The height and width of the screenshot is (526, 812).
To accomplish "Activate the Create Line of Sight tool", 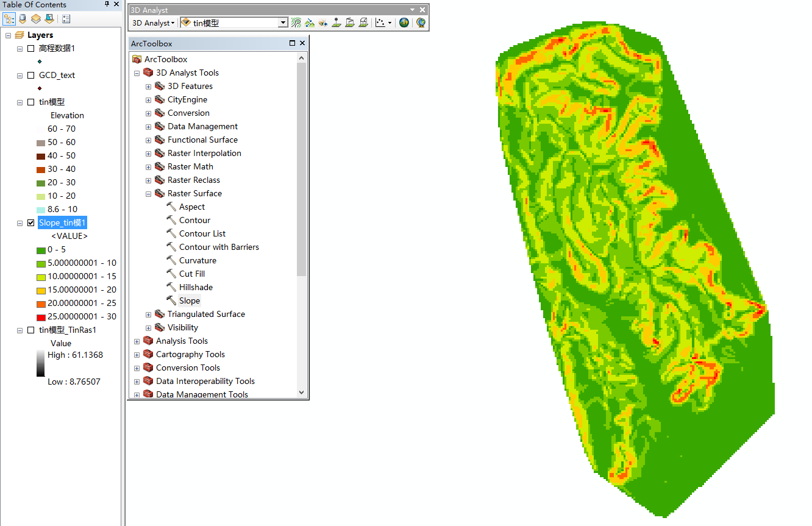I will [322, 23].
